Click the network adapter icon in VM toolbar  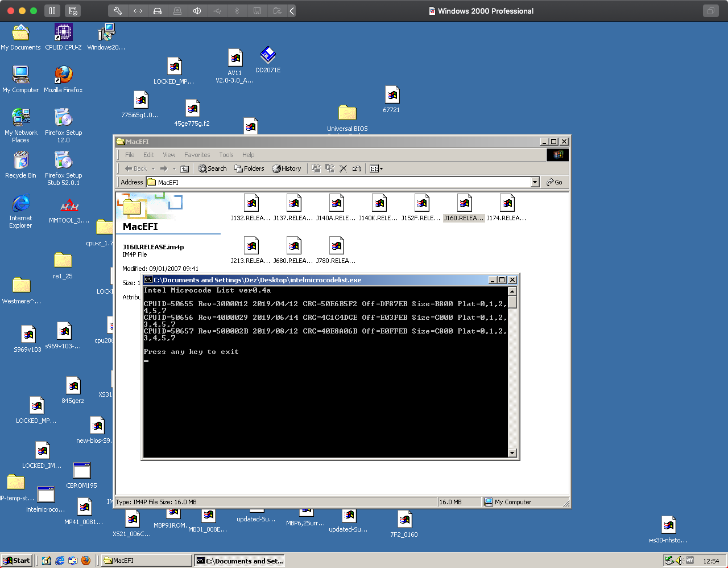coord(138,11)
